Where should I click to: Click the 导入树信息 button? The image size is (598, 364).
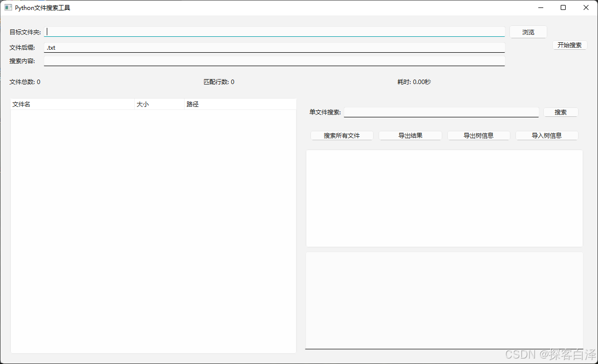coord(547,135)
